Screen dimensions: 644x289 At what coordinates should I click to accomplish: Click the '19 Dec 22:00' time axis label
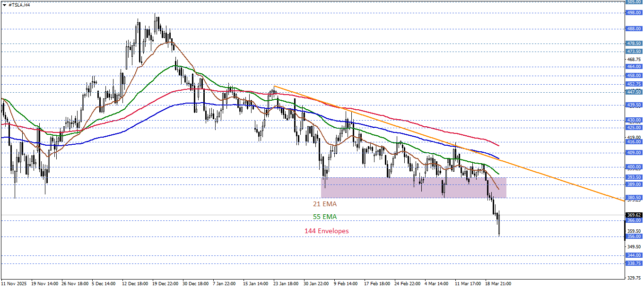coord(165,284)
